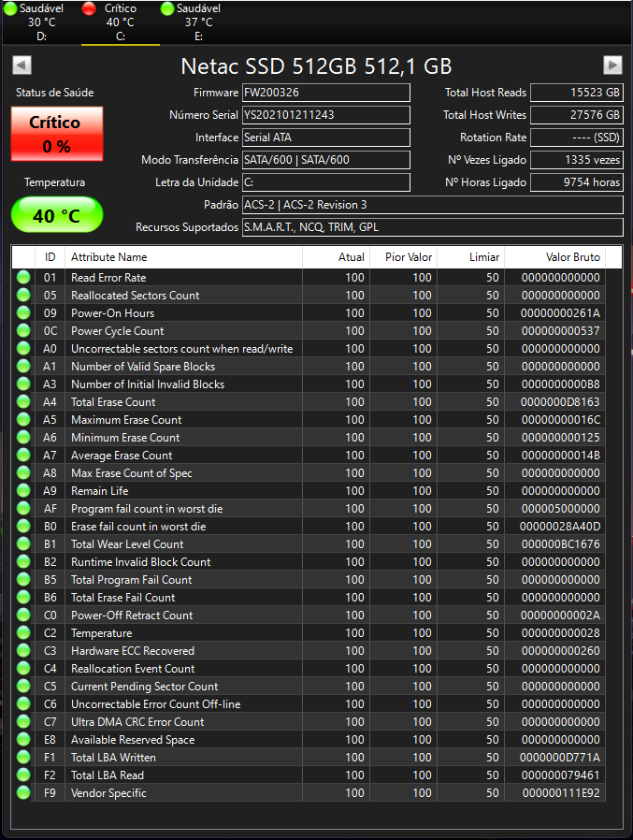Select Program fail count in worst die row
Screen dimensions: 633x840
[309, 508]
